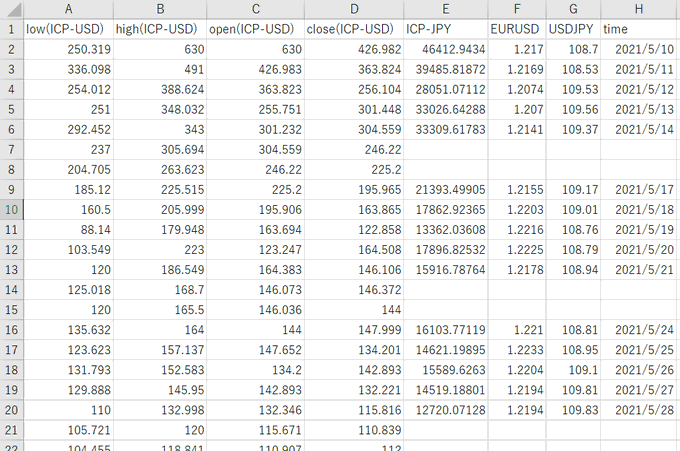The height and width of the screenshot is (451, 680).
Task: Select cell with value 1.2169
Action: coord(517,69)
